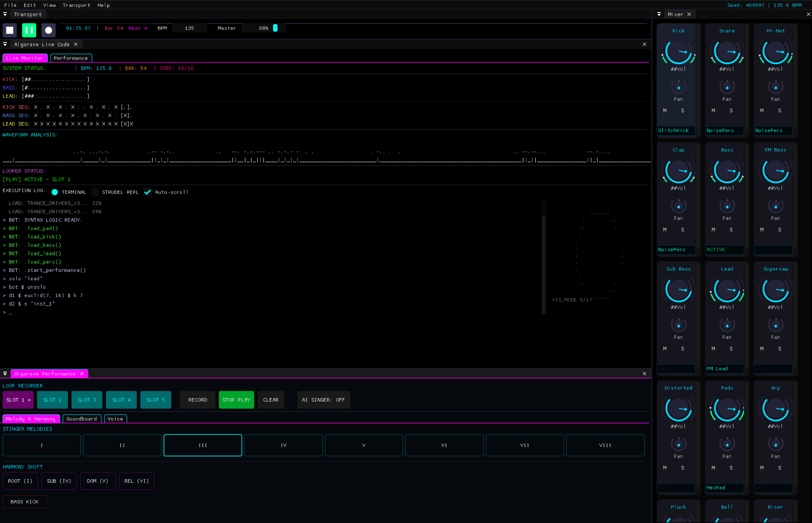
Task: Open the Transport panel dropdown arrow
Action: click(5, 14)
